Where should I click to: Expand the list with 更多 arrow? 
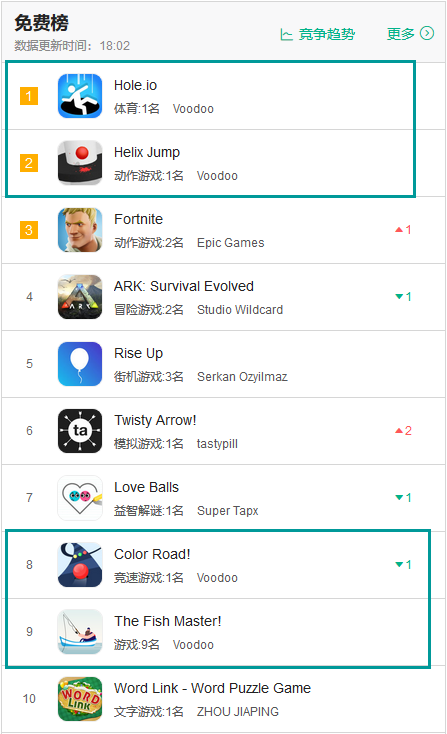click(x=410, y=34)
